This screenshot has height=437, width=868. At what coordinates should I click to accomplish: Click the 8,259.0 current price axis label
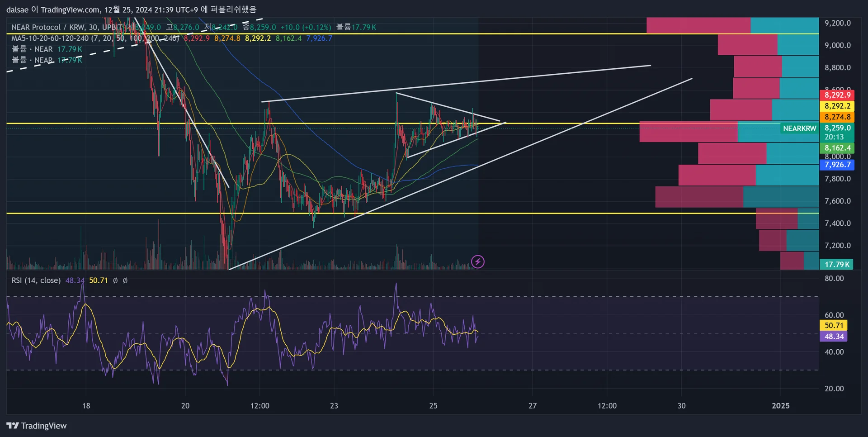pos(837,128)
